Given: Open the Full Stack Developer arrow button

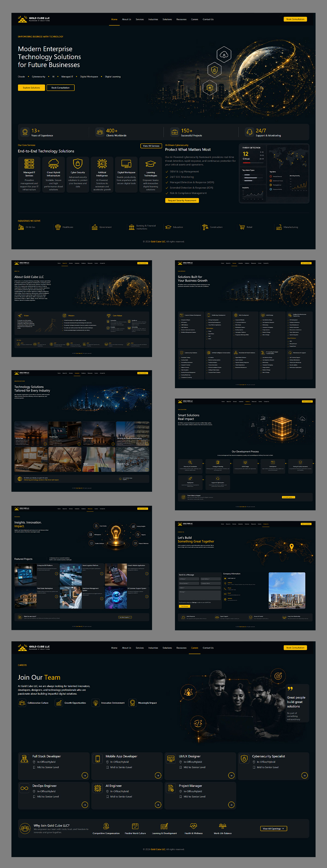Looking at the screenshot, I should (85, 775).
